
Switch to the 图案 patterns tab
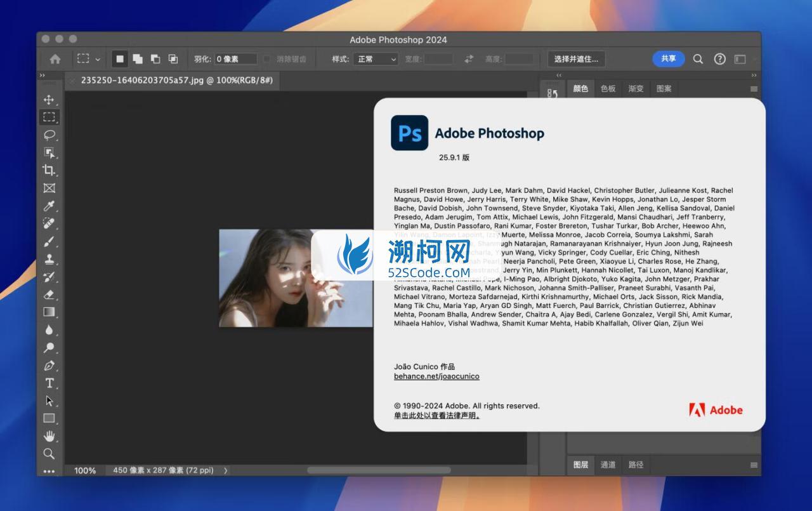click(664, 89)
